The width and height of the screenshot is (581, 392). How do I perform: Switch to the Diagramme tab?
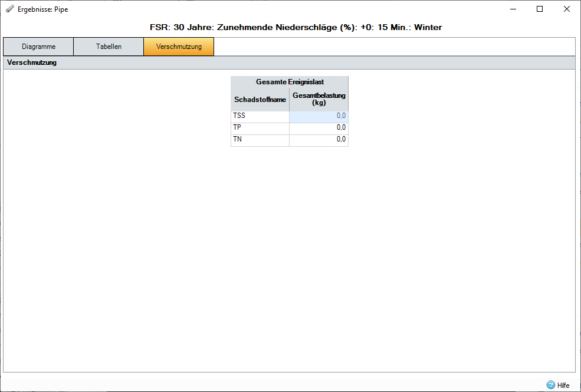pyautogui.click(x=38, y=47)
